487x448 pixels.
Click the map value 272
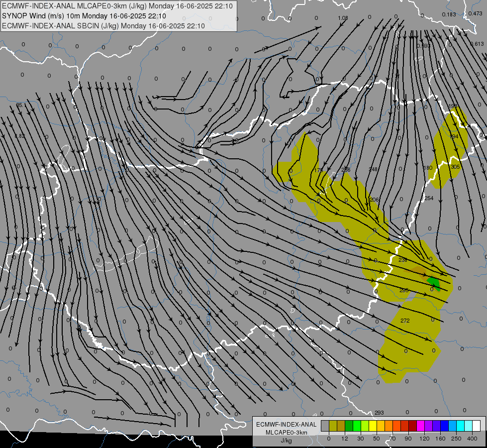pos(405,321)
